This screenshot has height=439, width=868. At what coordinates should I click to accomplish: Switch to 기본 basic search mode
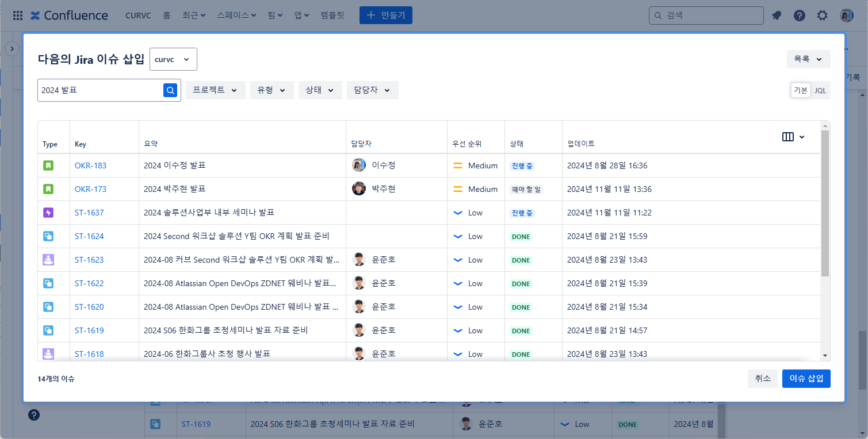tap(801, 90)
